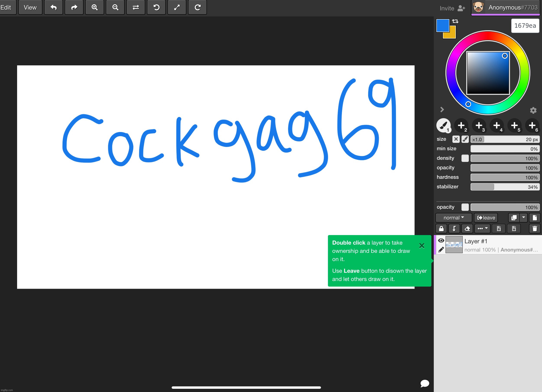Open the Anonymous#7703 user profile
Screen dimensions: 542x392
coord(505,7)
